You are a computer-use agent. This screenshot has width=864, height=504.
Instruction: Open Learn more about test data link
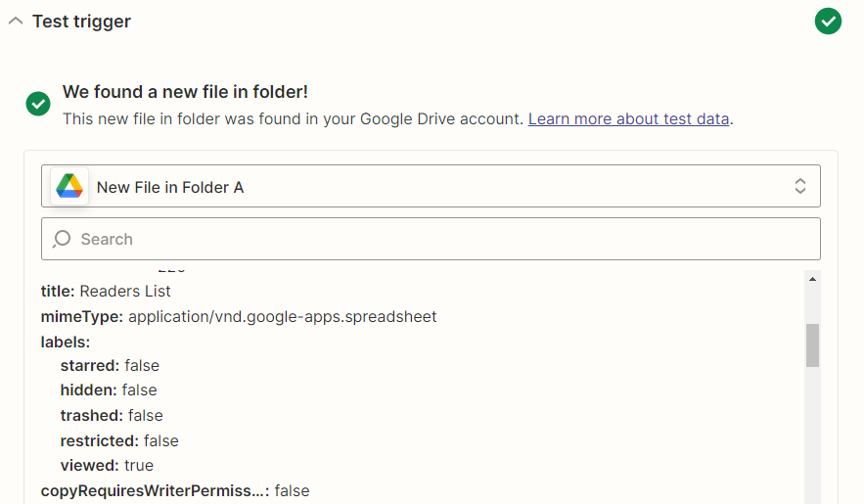(629, 119)
